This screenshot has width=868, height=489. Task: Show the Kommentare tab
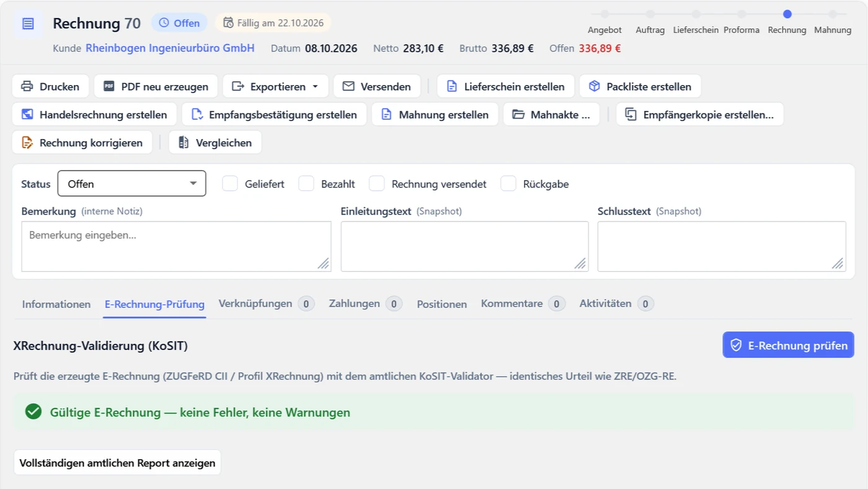(x=523, y=303)
